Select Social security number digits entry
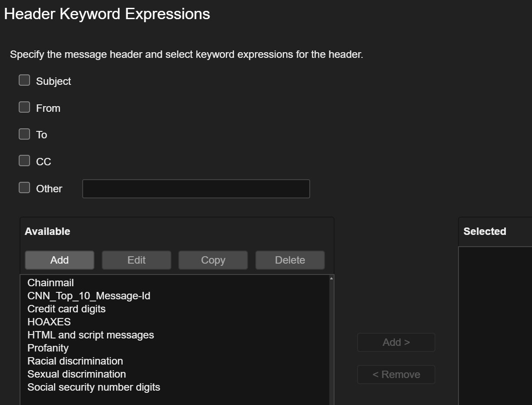This screenshot has height=405, width=532. (94, 387)
